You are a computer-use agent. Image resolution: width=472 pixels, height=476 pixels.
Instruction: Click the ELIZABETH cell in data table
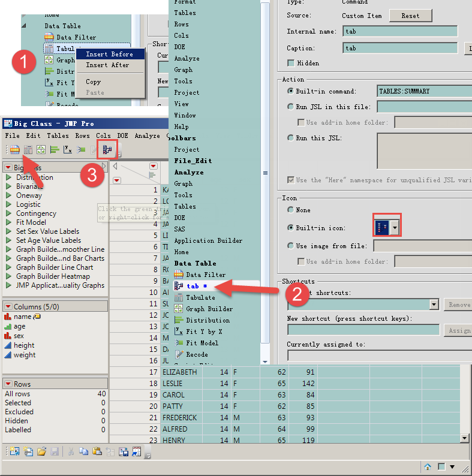(x=181, y=372)
